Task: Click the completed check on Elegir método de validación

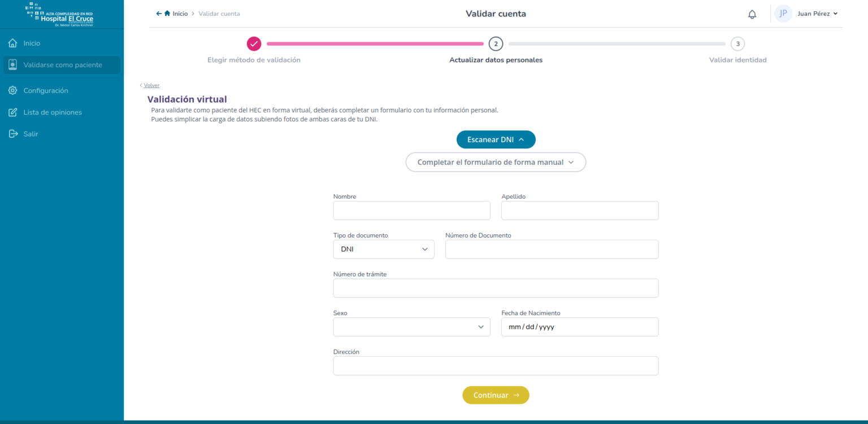Action: tap(254, 43)
